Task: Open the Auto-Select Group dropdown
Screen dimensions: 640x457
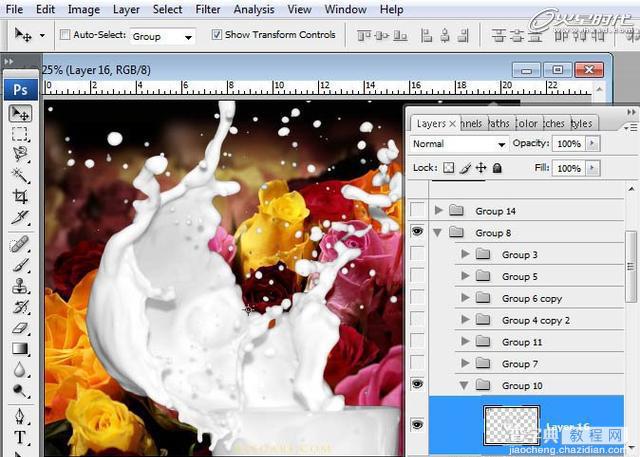Action: pyautogui.click(x=162, y=37)
